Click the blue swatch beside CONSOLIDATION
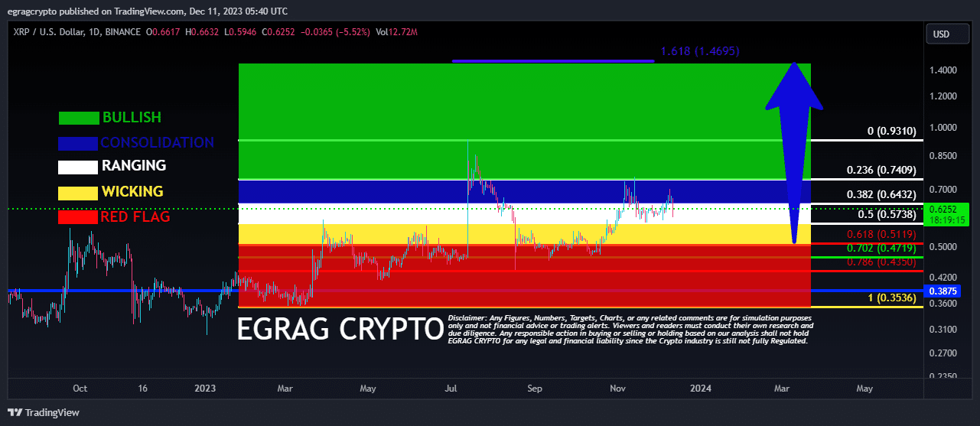Screen dimensions: 980x426 coord(78,143)
